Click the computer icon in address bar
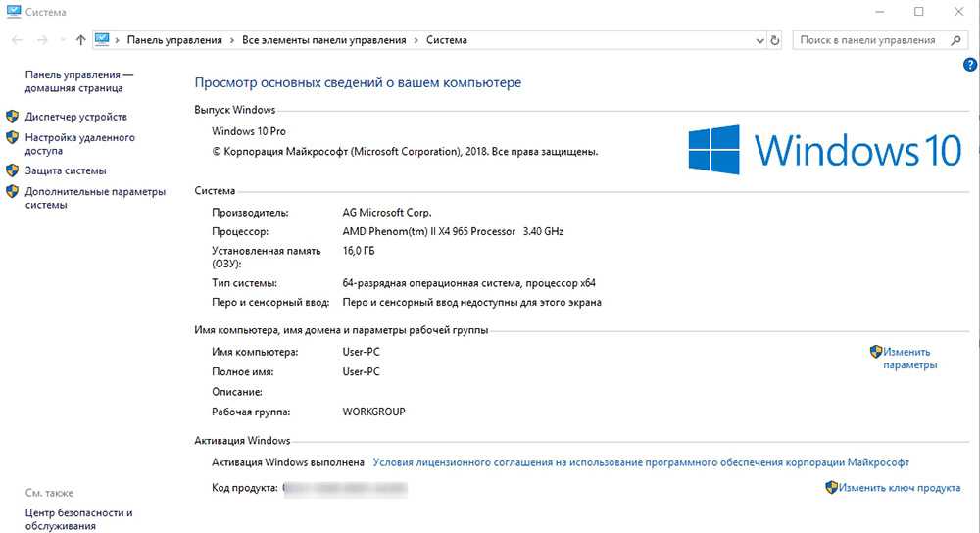The width and height of the screenshot is (980, 533). (x=102, y=39)
